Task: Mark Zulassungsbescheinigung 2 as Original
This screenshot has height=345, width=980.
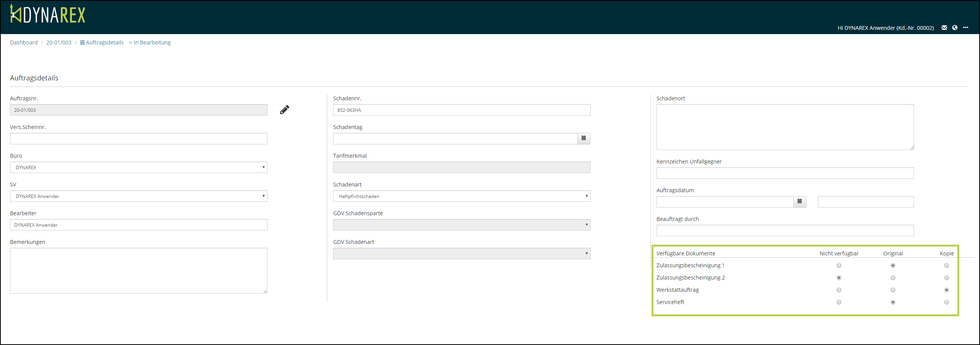Action: tap(893, 278)
